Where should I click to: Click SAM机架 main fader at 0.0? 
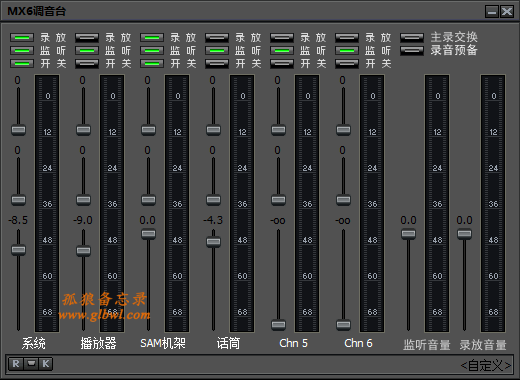[148, 234]
